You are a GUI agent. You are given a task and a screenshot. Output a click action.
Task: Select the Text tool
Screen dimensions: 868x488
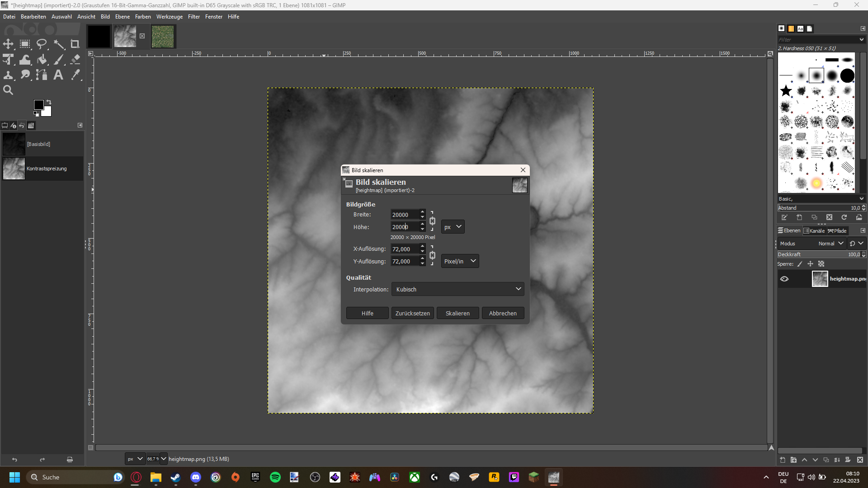[58, 75]
